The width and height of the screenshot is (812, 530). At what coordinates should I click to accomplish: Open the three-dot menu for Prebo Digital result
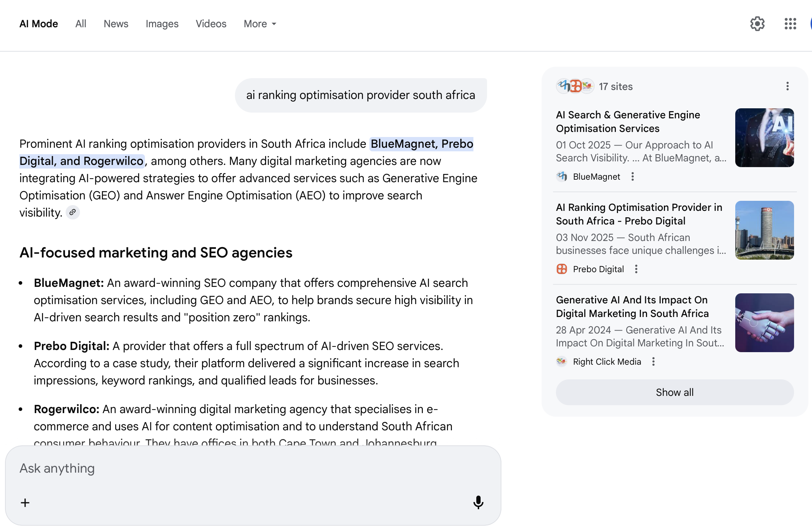tap(636, 269)
